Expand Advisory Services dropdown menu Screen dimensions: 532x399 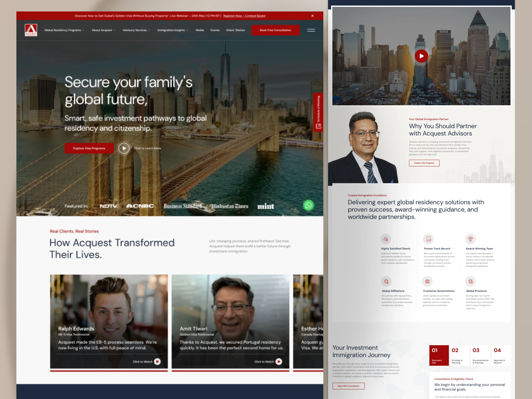pos(136,30)
